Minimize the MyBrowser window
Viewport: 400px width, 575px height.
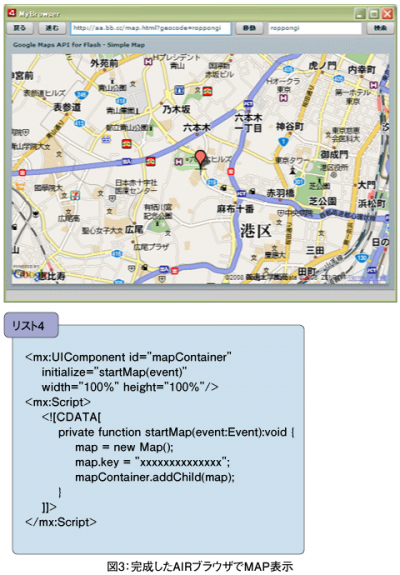point(360,14)
